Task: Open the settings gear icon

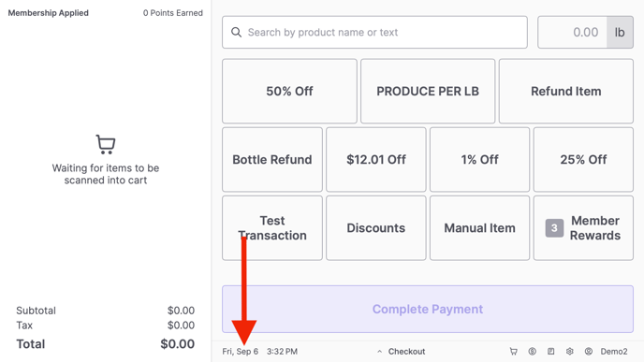Action: pos(570,352)
